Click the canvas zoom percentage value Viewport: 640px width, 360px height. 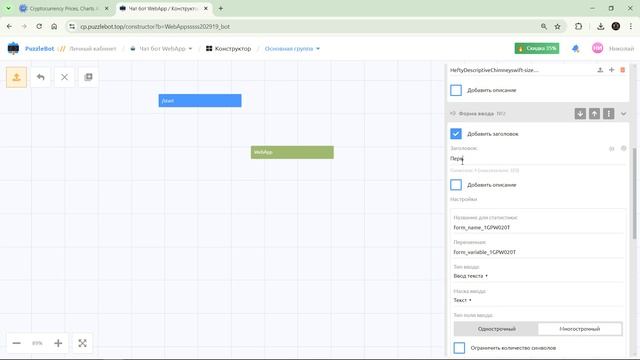pyautogui.click(x=37, y=343)
